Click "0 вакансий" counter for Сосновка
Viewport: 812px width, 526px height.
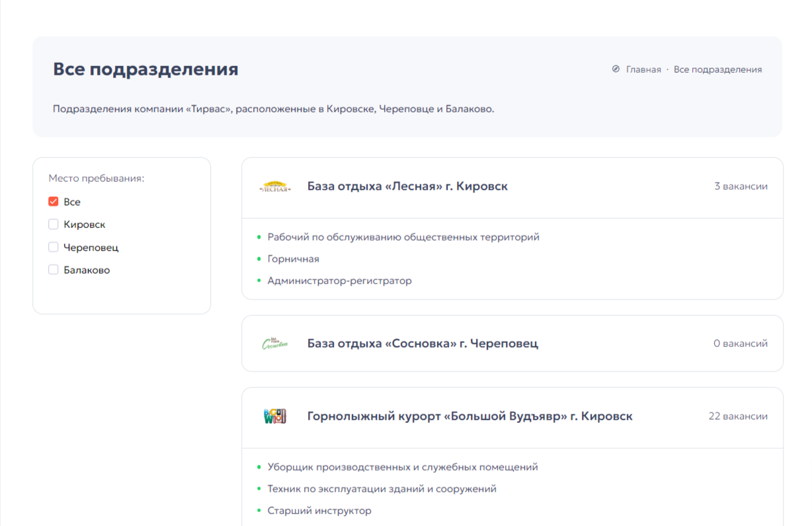(740, 344)
